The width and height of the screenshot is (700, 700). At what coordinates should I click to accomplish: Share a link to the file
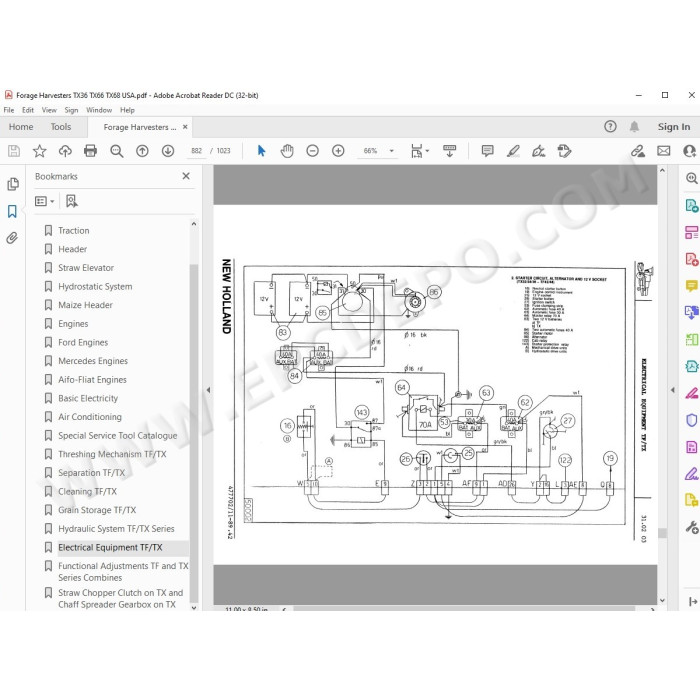click(638, 151)
